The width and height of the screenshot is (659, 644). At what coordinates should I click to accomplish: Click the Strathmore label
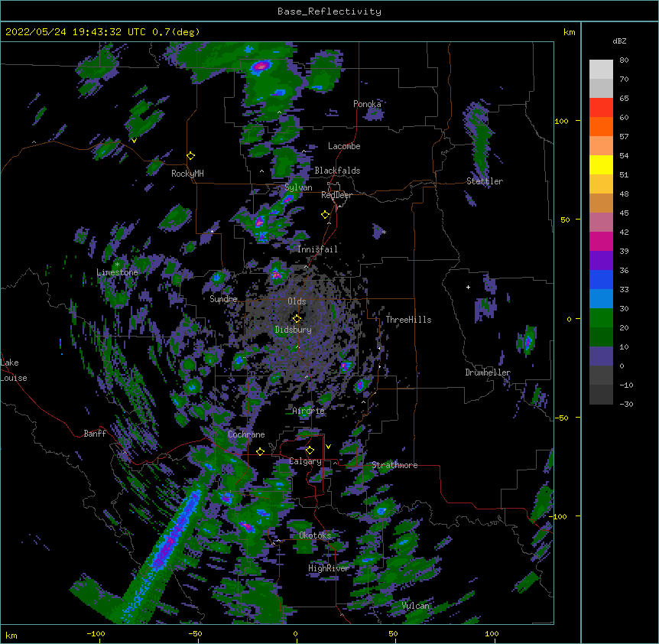394,465
